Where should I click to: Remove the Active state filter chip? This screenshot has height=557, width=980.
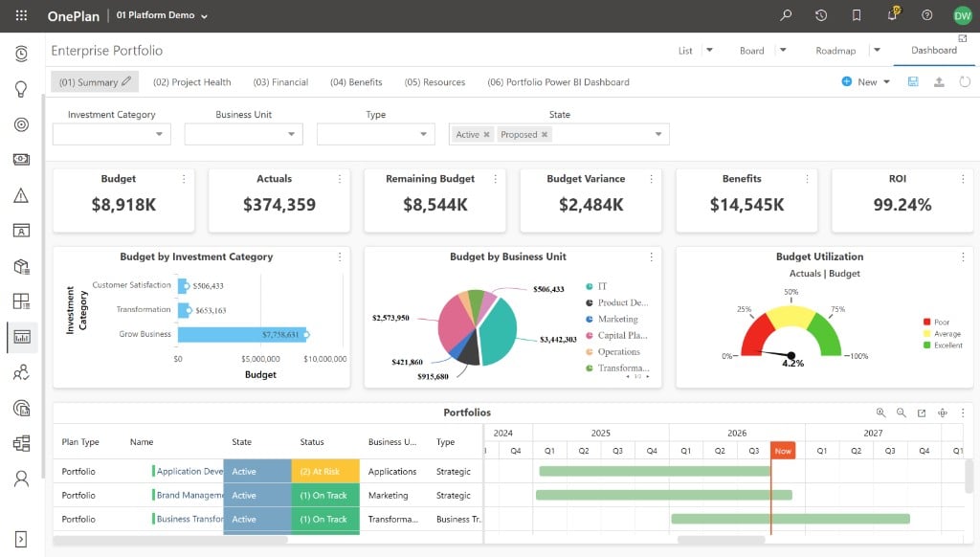(486, 134)
